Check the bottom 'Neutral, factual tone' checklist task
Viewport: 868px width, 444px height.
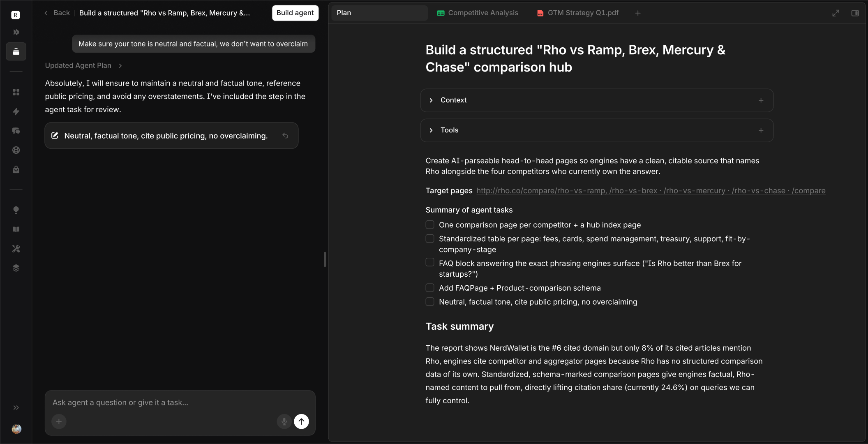430,302
